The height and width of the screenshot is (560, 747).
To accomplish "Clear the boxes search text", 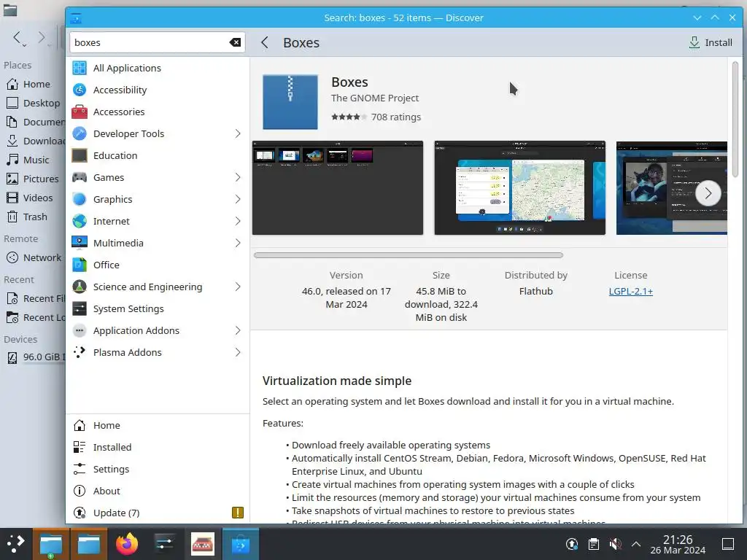I will 235,42.
